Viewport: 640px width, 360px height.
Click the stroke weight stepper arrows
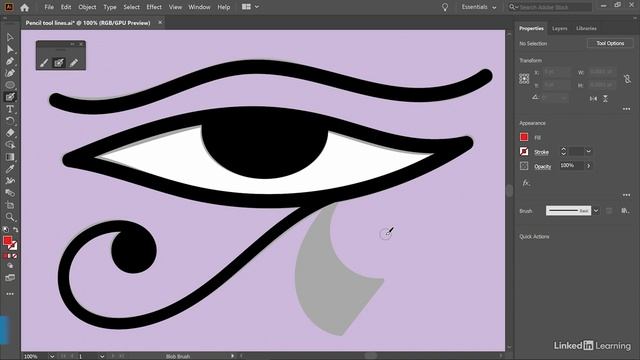click(x=563, y=151)
